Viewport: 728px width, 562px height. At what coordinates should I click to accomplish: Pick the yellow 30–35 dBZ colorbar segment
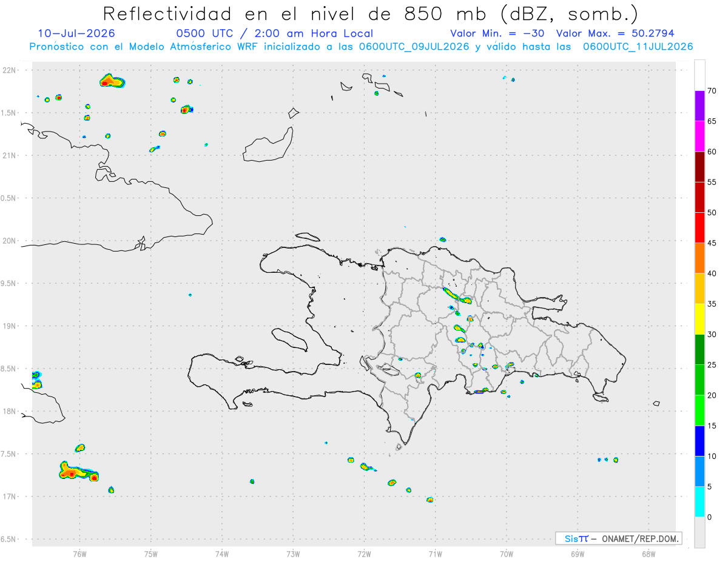tap(699, 319)
